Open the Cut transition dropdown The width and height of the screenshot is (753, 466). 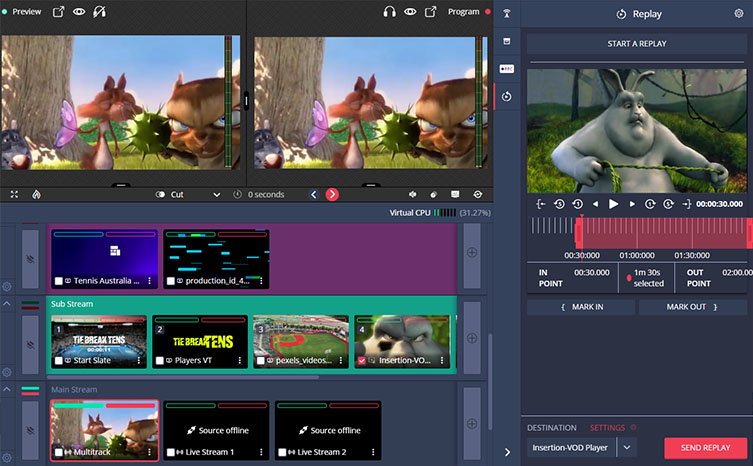tap(217, 195)
